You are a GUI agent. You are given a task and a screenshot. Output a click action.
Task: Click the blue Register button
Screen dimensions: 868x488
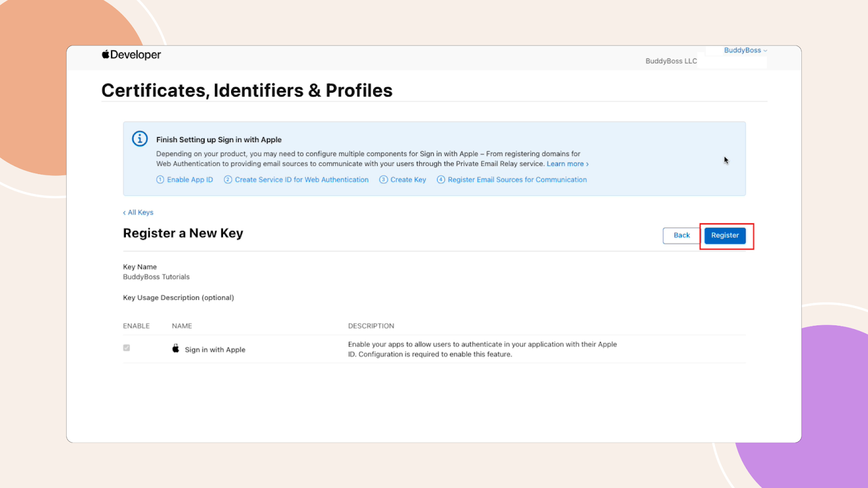coord(725,235)
